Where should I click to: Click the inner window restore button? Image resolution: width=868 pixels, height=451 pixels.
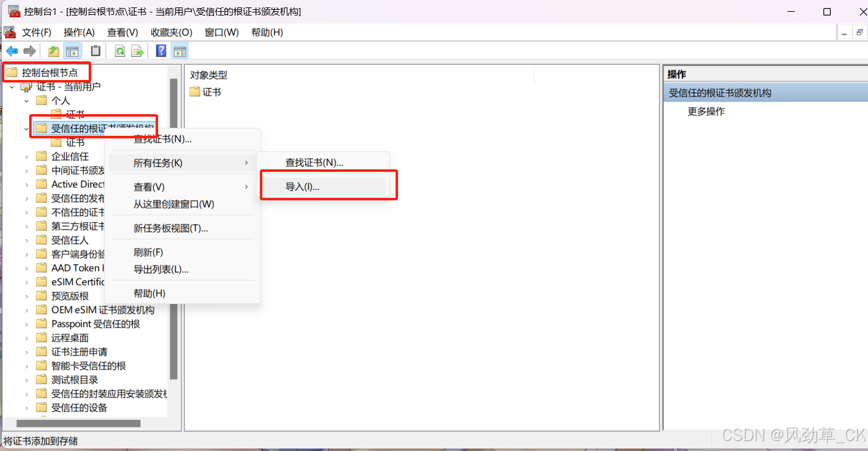[860, 33]
